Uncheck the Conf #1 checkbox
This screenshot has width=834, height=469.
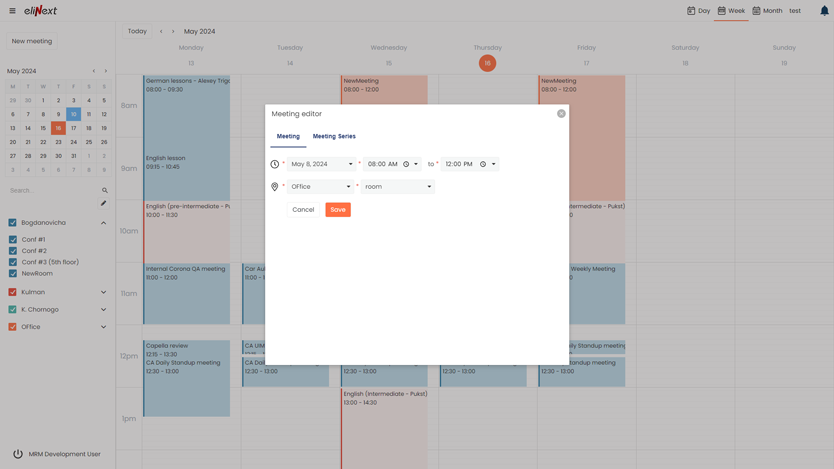(13, 240)
